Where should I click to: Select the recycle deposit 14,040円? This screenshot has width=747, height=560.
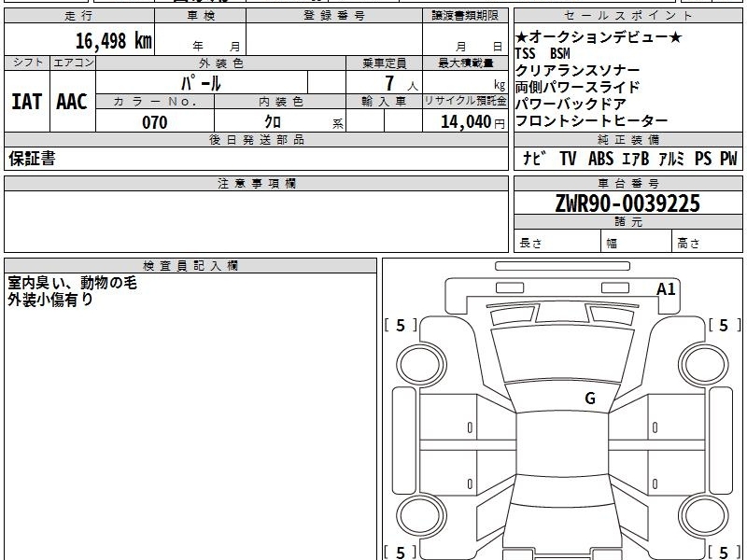pyautogui.click(x=472, y=122)
